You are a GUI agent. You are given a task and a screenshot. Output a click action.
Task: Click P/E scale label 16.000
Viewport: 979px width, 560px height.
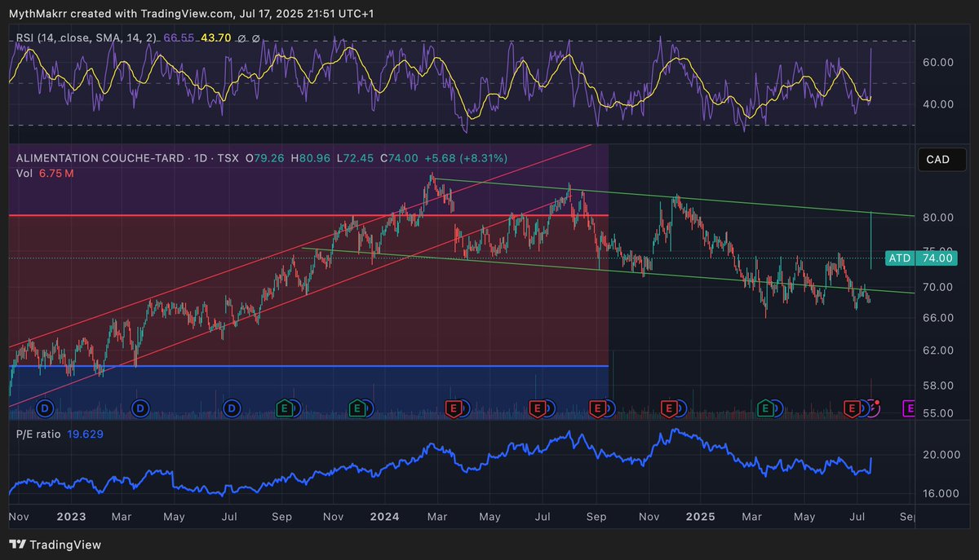click(x=942, y=493)
